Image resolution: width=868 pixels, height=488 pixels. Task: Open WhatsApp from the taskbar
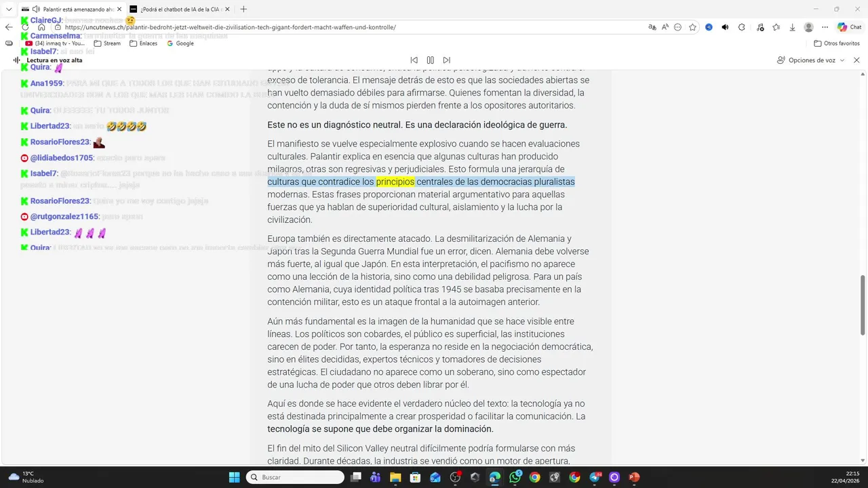515,477
